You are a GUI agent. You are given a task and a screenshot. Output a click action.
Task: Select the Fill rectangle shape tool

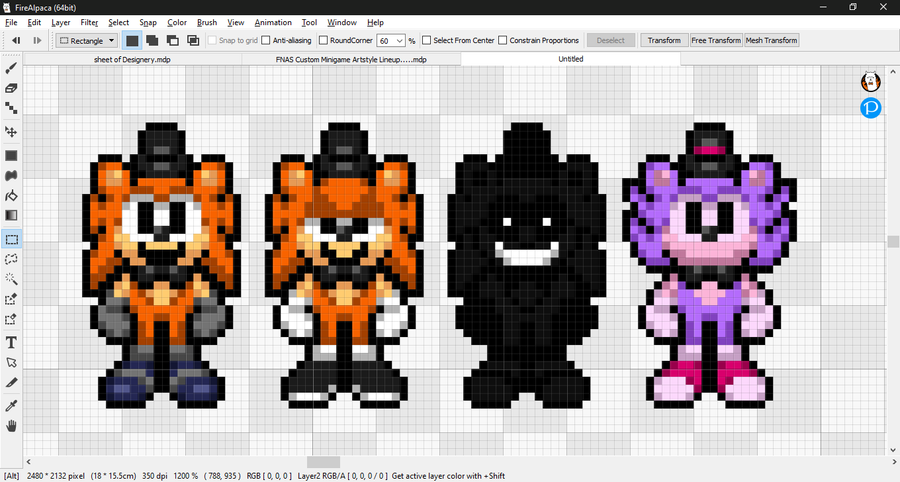(11, 156)
